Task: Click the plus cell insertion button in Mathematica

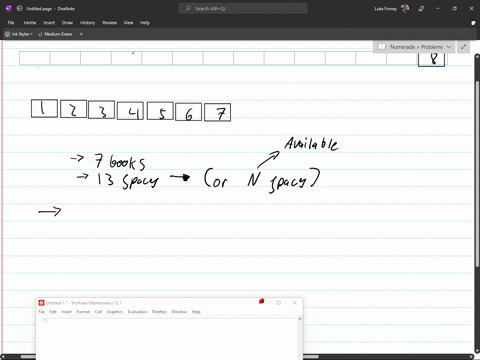Action: click(45, 319)
